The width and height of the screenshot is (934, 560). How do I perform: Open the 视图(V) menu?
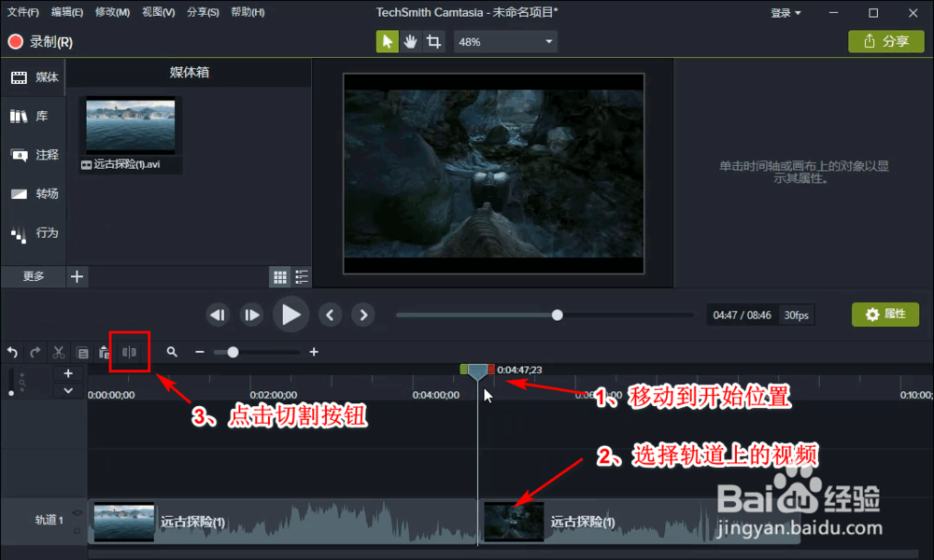(158, 12)
